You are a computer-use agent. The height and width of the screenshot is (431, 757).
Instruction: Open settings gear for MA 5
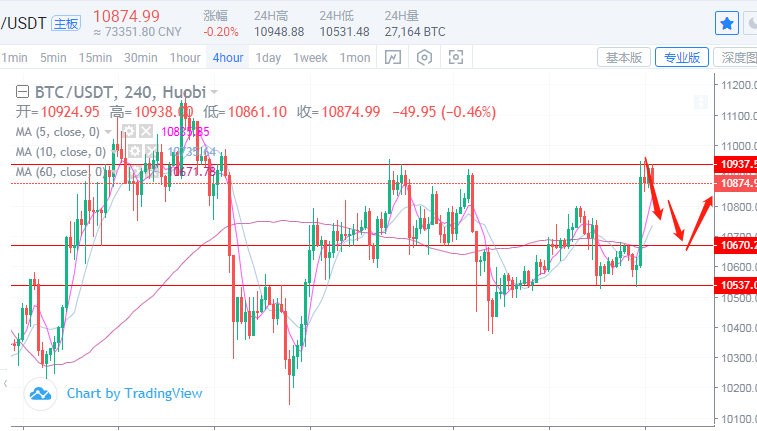128,132
